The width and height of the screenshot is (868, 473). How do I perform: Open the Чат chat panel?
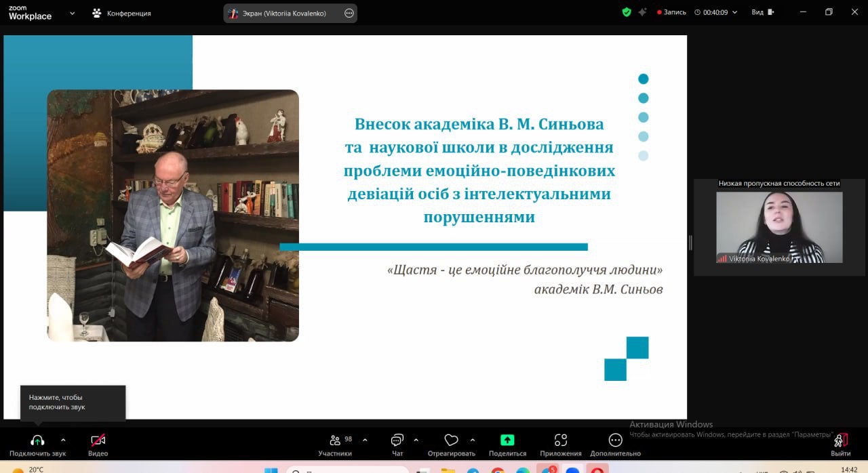pos(397,445)
